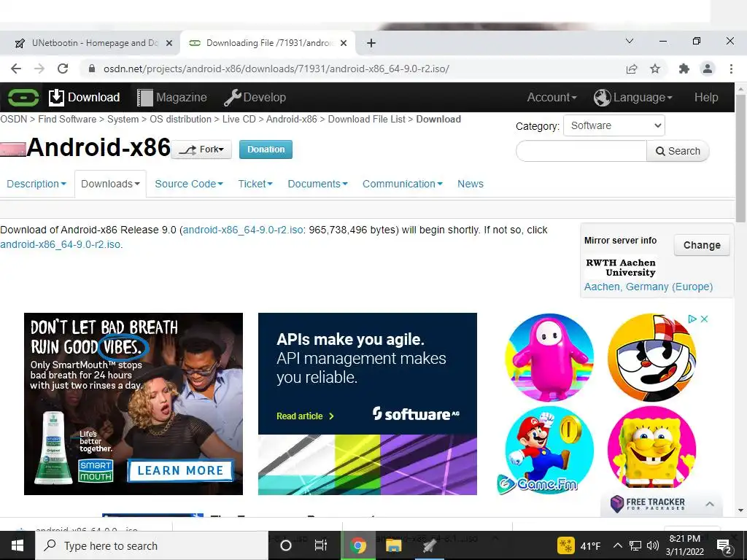The height and width of the screenshot is (560, 747).
Task: Expand the Documents menu
Action: (x=318, y=184)
